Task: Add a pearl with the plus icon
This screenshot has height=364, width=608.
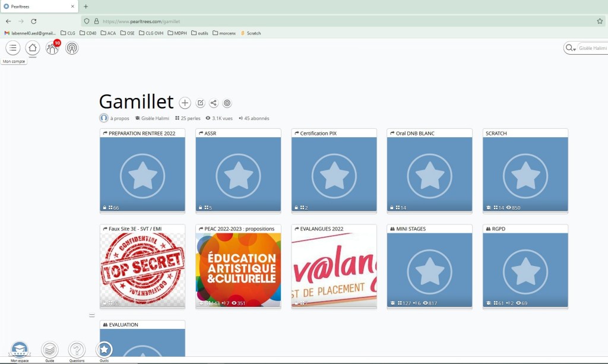Action: pyautogui.click(x=185, y=103)
